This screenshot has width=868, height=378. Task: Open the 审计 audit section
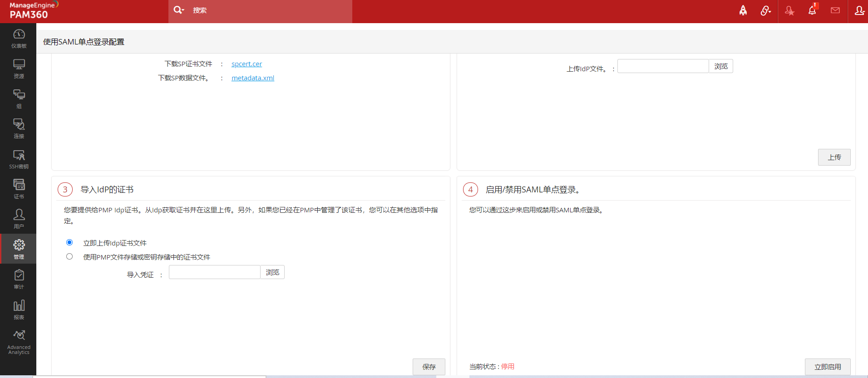19,280
